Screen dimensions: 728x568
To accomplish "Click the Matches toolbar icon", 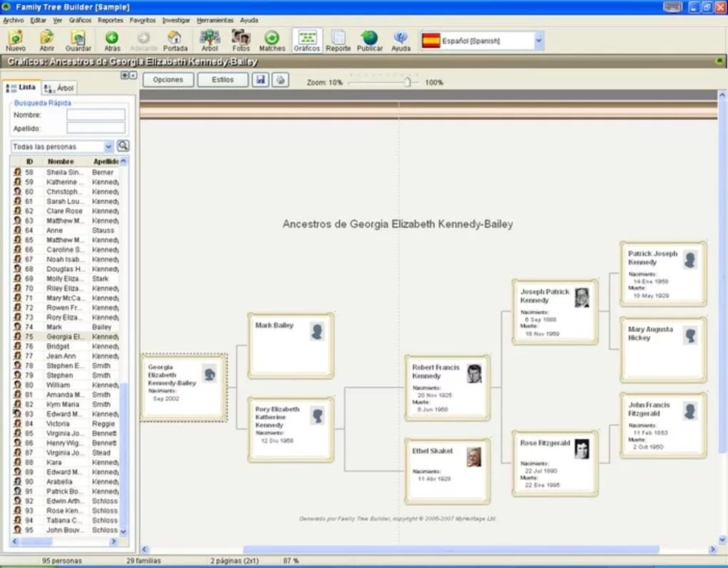I will point(272,41).
